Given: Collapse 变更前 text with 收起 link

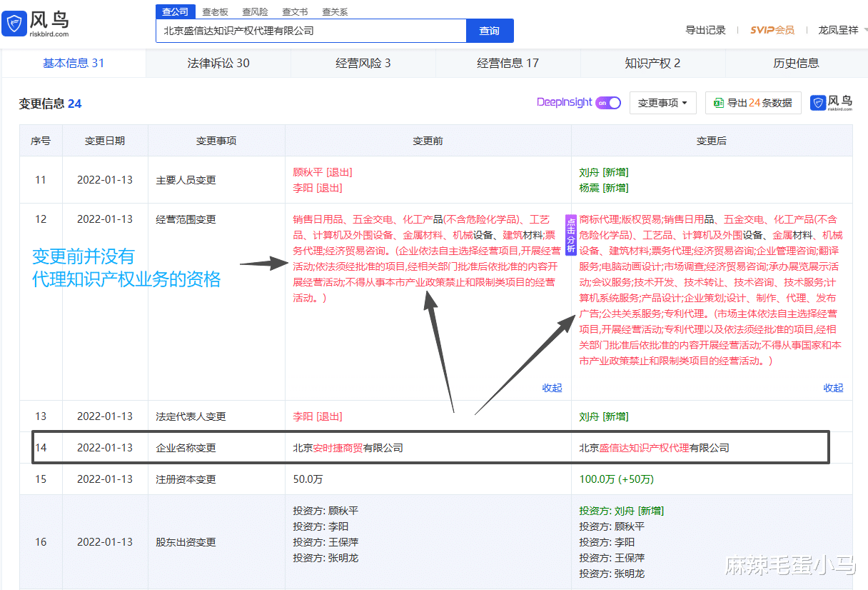Looking at the screenshot, I should click(552, 388).
